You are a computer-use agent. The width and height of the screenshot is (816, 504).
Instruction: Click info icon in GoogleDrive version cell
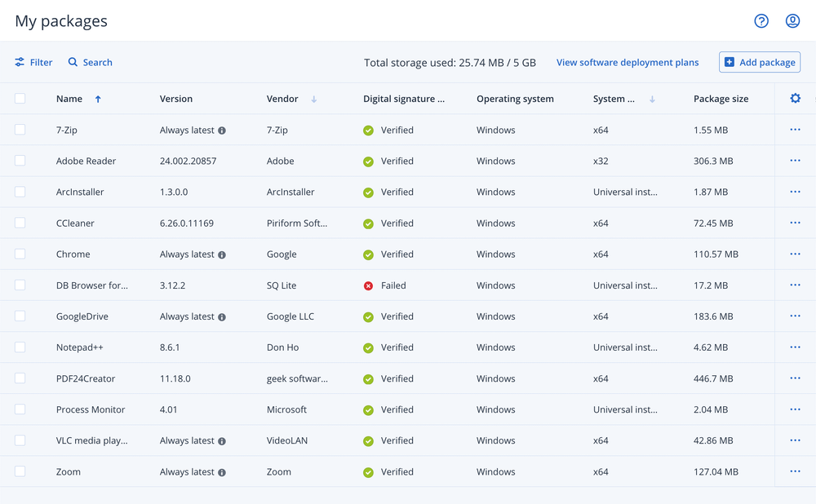[x=222, y=316]
